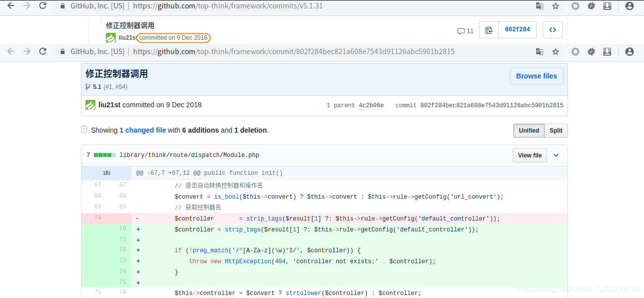
Task: Open the gear extension on the commits/v5.1.31 toolbar
Action: pyautogui.click(x=591, y=6)
